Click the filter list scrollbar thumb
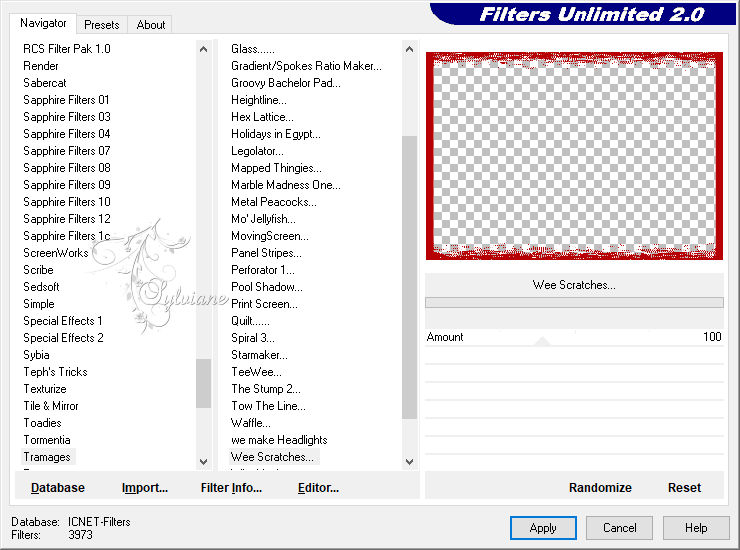740x550 pixels. (409, 277)
